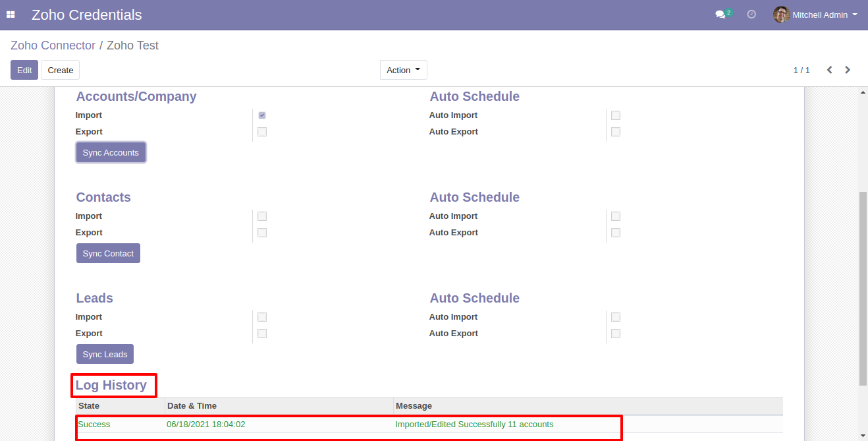Image resolution: width=868 pixels, height=441 pixels.
Task: Toggle Accounts/Company Auto Export checkbox
Action: (x=616, y=132)
